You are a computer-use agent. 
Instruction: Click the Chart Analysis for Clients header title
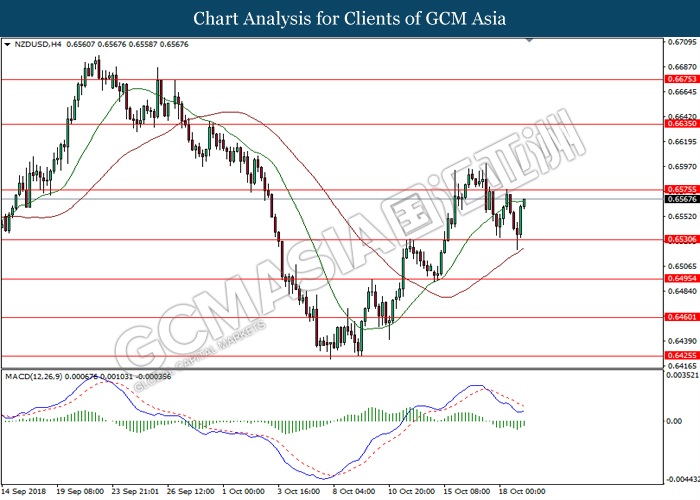tap(350, 19)
